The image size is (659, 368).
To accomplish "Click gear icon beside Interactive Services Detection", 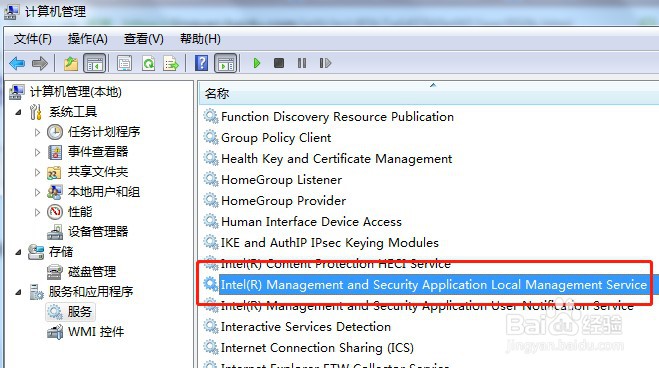I will click(x=211, y=326).
